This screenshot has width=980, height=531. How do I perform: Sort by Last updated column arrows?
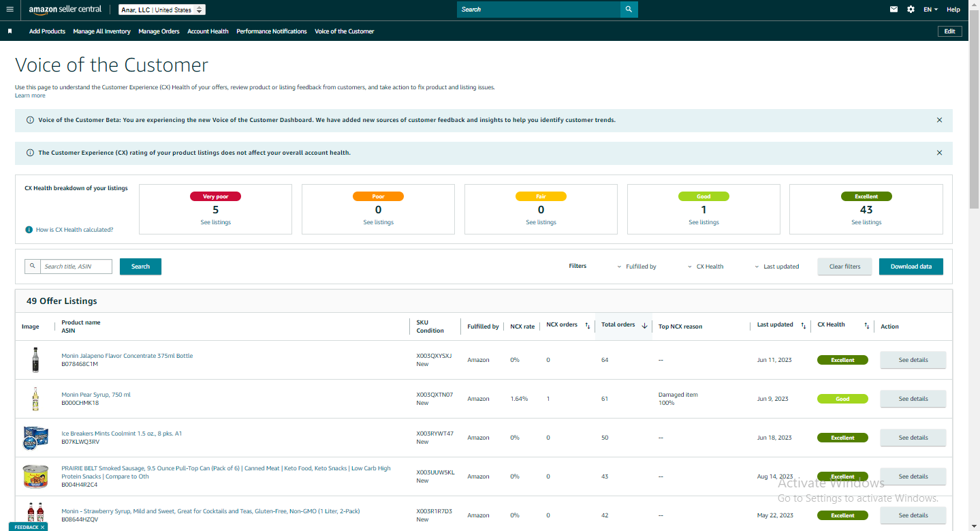pos(804,326)
